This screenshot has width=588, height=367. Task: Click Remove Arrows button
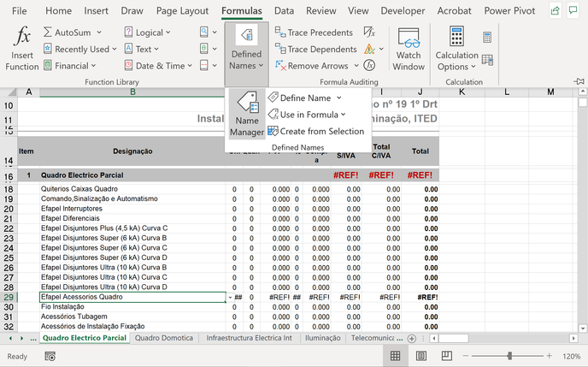click(x=312, y=66)
